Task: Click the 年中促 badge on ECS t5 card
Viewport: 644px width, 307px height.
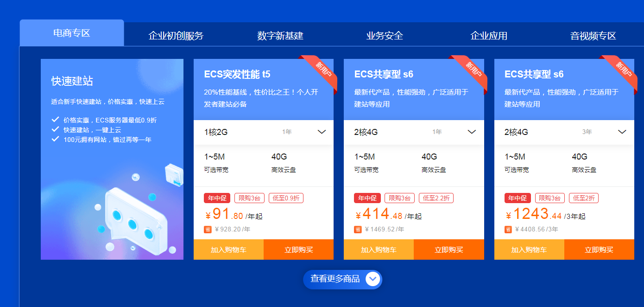Action: (217, 198)
